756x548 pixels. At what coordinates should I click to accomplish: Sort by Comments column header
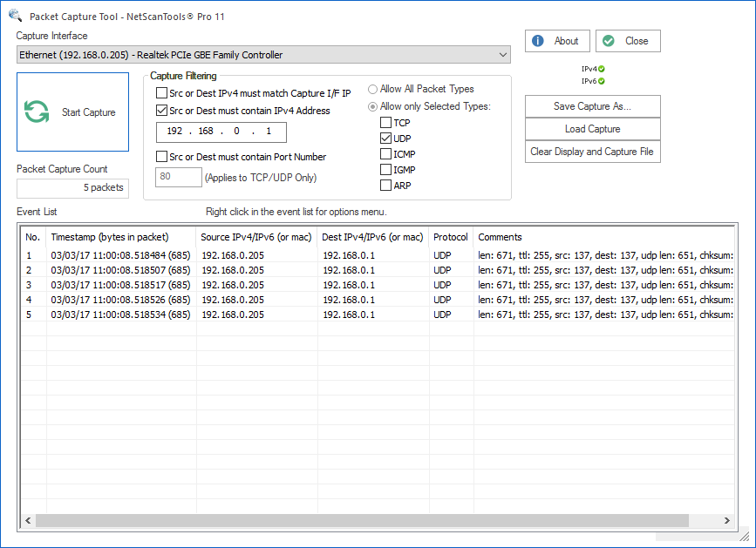pos(603,237)
